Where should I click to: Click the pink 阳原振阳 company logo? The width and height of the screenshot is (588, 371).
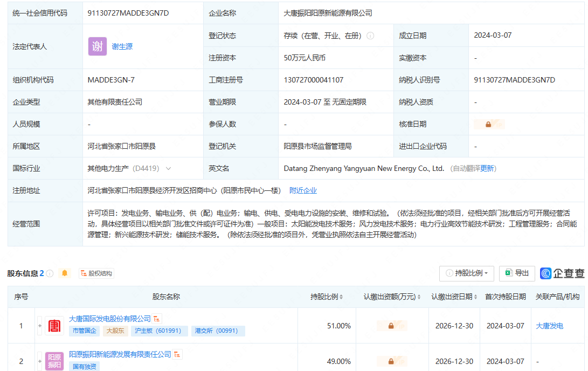pyautogui.click(x=54, y=361)
